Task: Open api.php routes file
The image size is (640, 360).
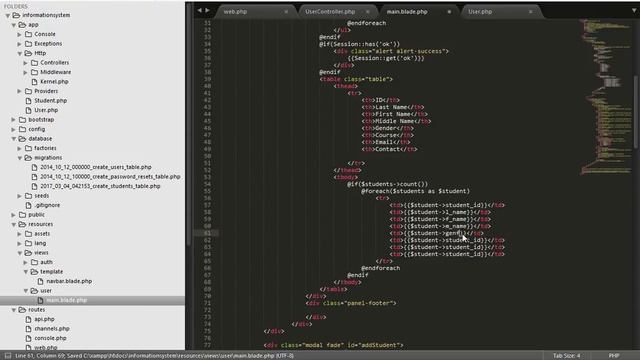Action: pos(44,319)
